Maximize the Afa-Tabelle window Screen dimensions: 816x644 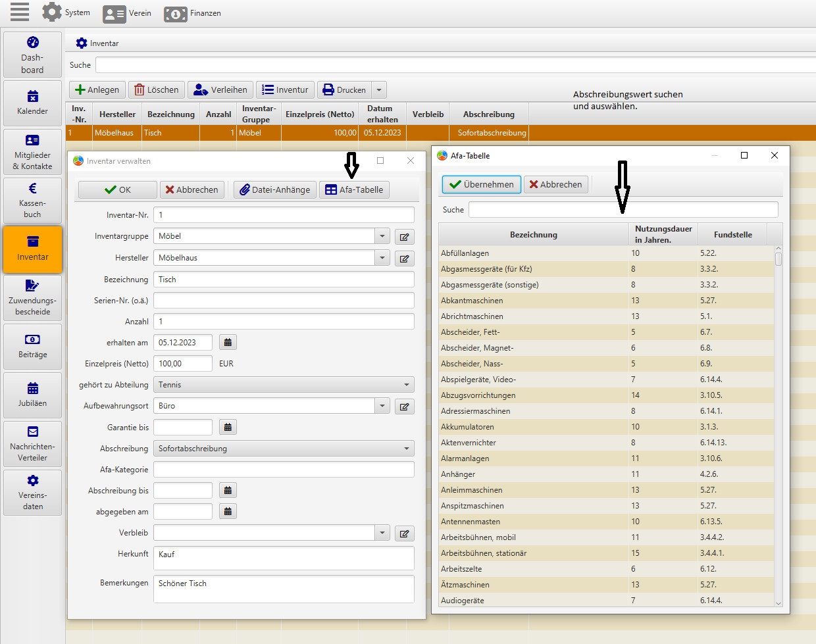point(744,155)
